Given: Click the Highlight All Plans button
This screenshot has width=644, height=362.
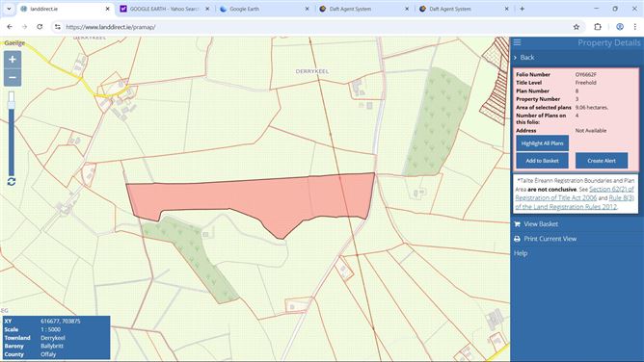Looking at the screenshot, I should (x=542, y=143).
